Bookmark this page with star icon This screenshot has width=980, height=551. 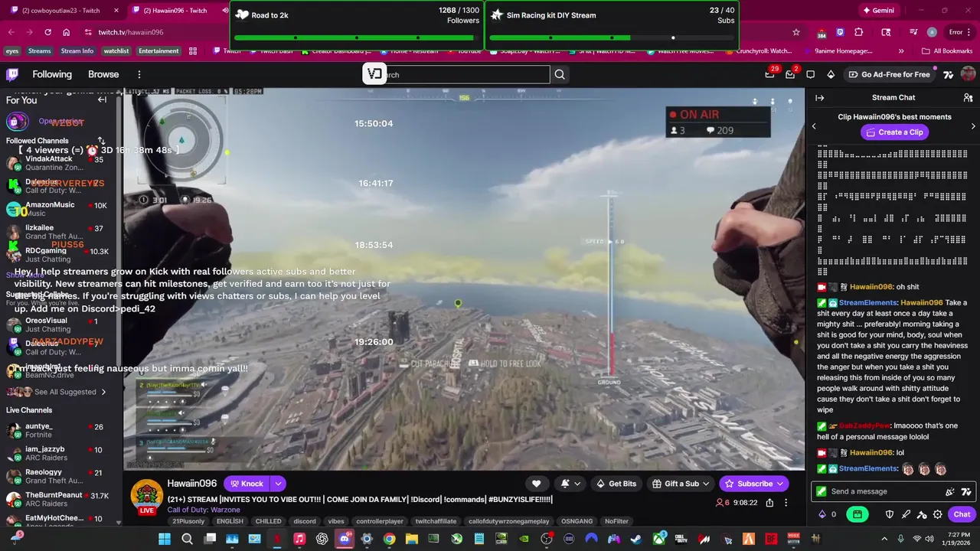[796, 32]
